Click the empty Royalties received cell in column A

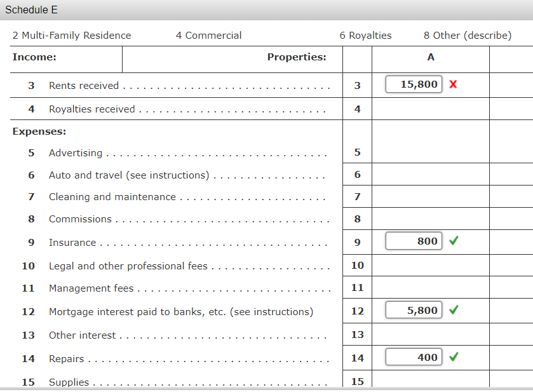click(431, 108)
